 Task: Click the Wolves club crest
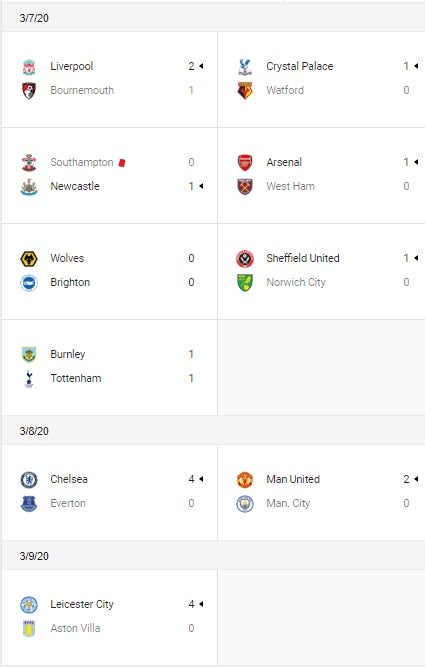(29, 259)
